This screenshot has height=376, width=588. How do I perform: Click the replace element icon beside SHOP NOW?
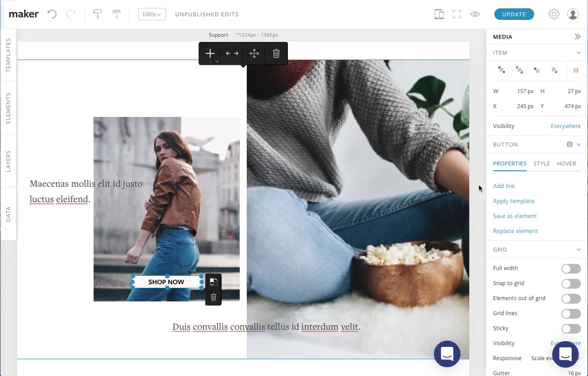(x=213, y=282)
